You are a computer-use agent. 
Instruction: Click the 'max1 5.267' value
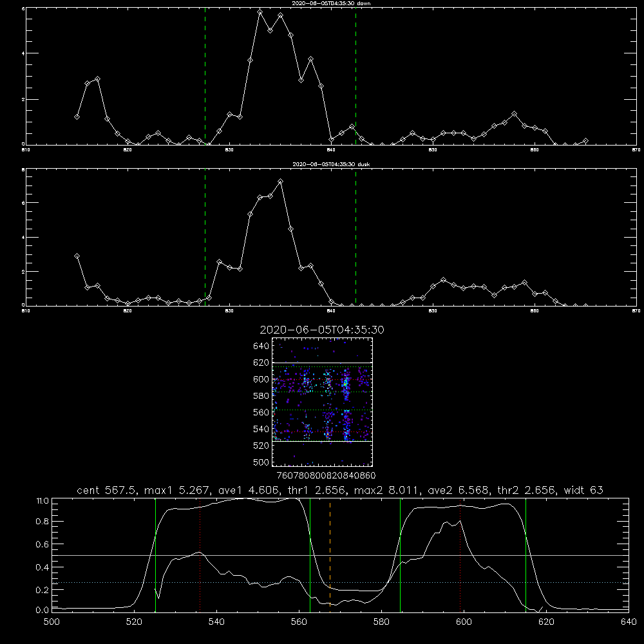(178, 490)
